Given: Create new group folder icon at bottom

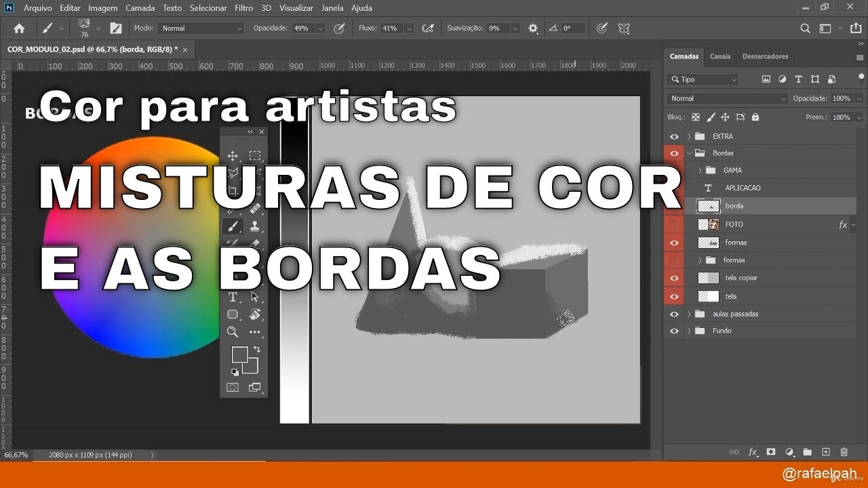Looking at the screenshot, I should (808, 451).
